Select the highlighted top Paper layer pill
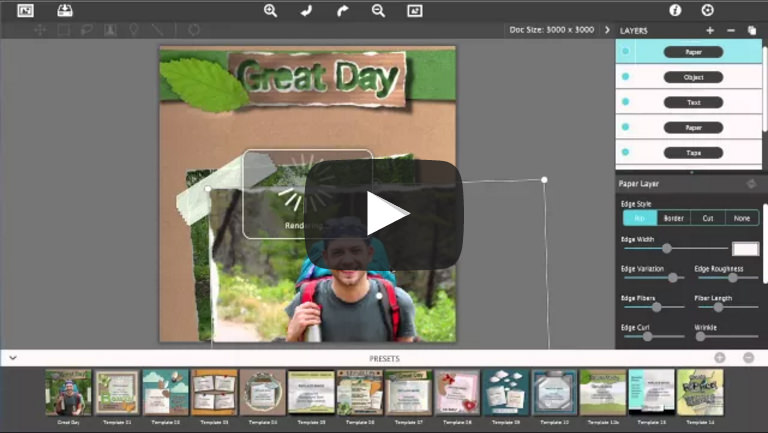The width and height of the screenshot is (768, 433). 693,52
